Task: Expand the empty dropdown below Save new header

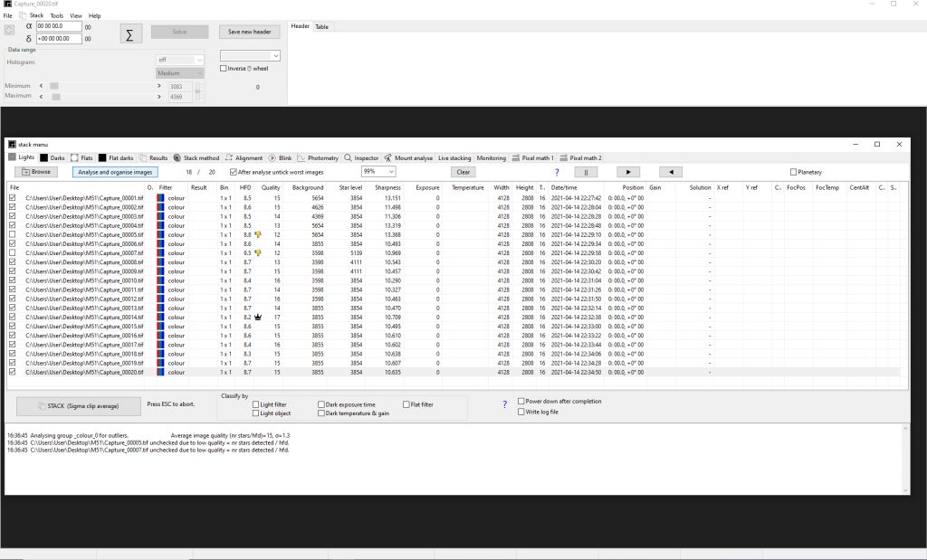Action: [x=250, y=56]
